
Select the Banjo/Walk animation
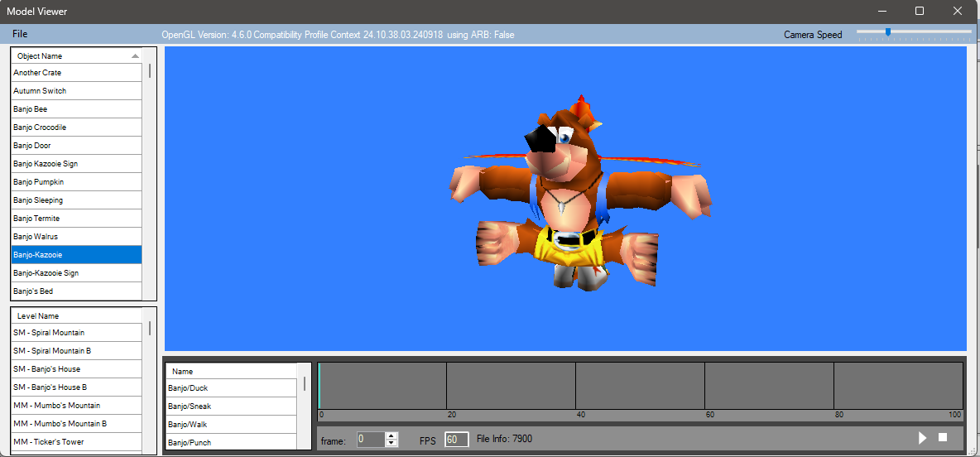[x=231, y=424]
